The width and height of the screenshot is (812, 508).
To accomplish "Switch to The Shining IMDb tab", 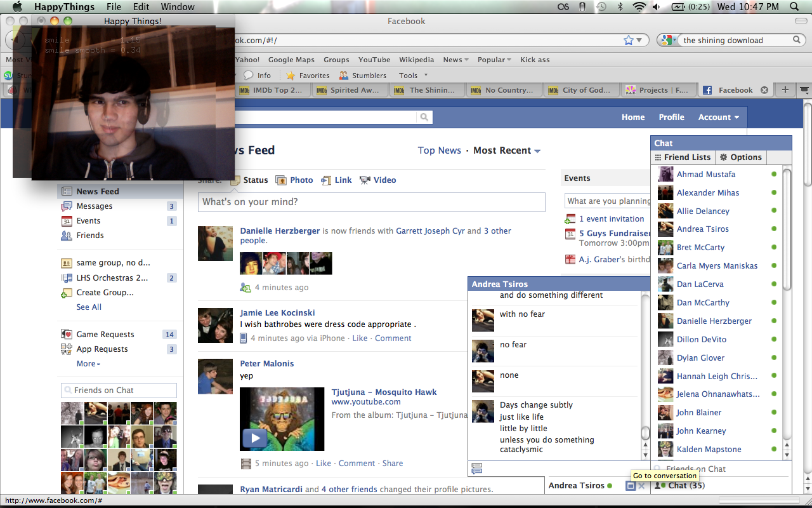I will pyautogui.click(x=426, y=90).
